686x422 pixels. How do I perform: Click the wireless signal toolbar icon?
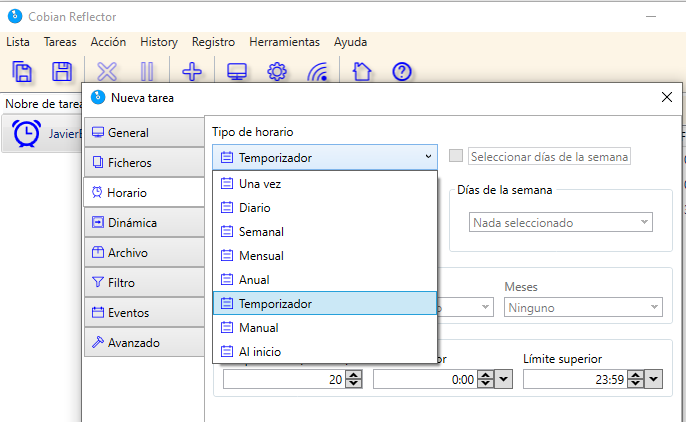pos(318,71)
